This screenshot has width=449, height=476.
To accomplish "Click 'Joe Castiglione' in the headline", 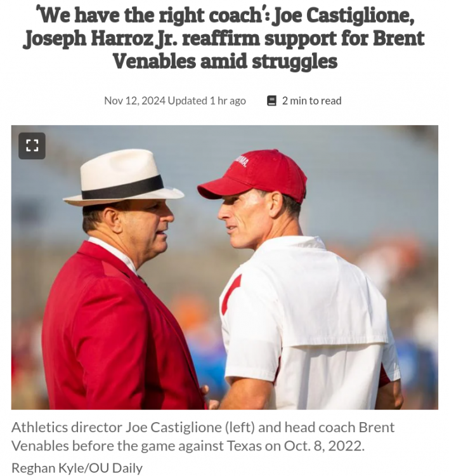I will tap(344, 16).
